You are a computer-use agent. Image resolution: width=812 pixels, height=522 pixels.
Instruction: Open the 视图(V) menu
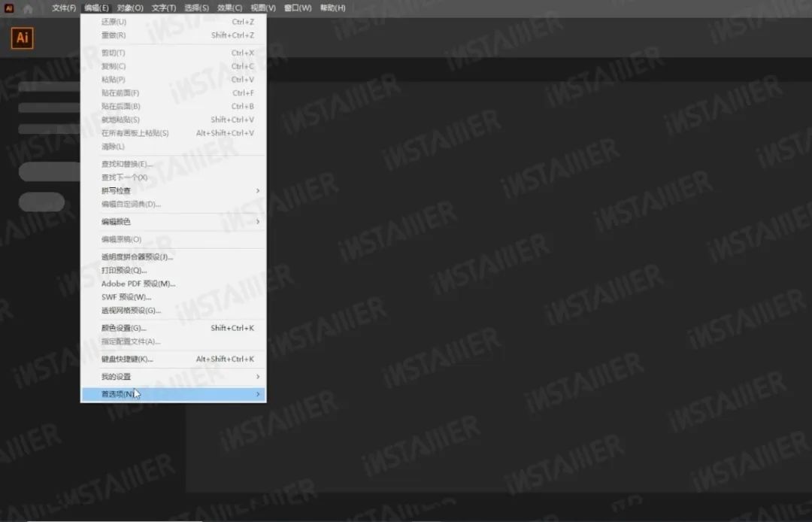coord(263,8)
